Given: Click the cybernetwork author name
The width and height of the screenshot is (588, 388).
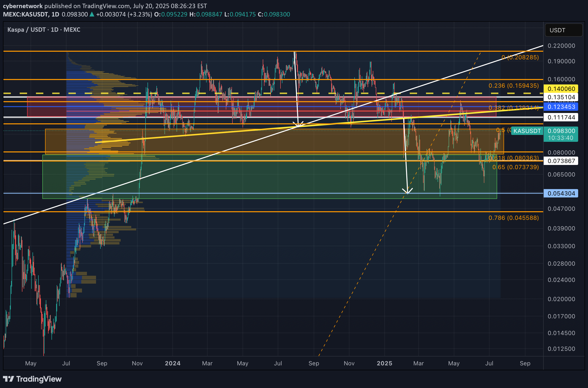Looking at the screenshot, I should tap(23, 6).
